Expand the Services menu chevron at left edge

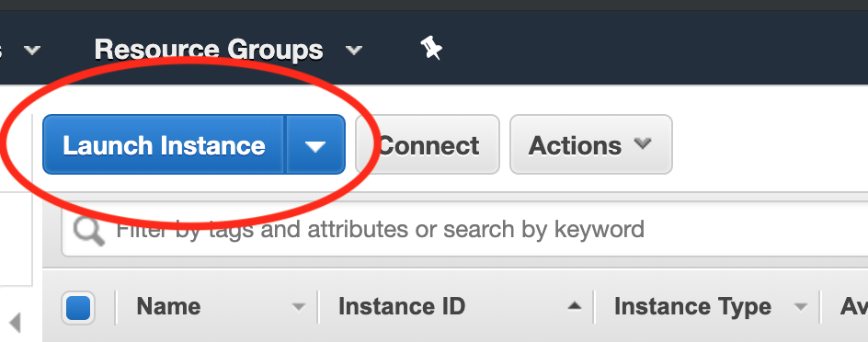32,51
